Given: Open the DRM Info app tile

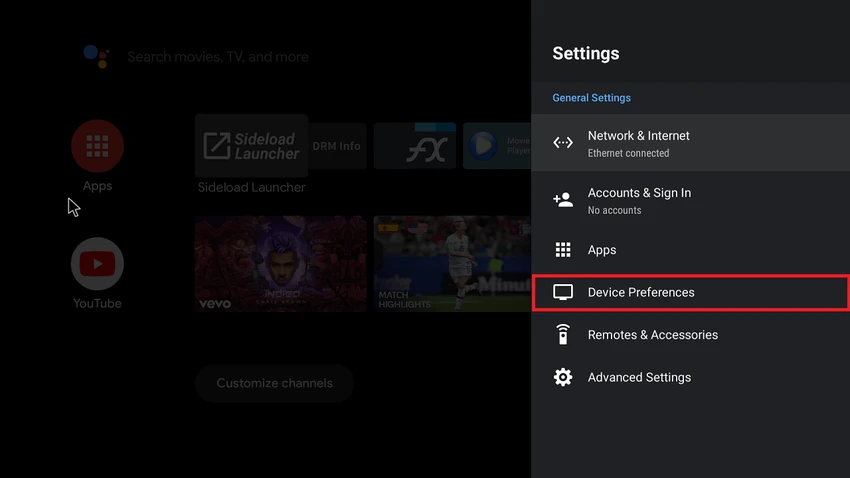Looking at the screenshot, I should point(337,146).
